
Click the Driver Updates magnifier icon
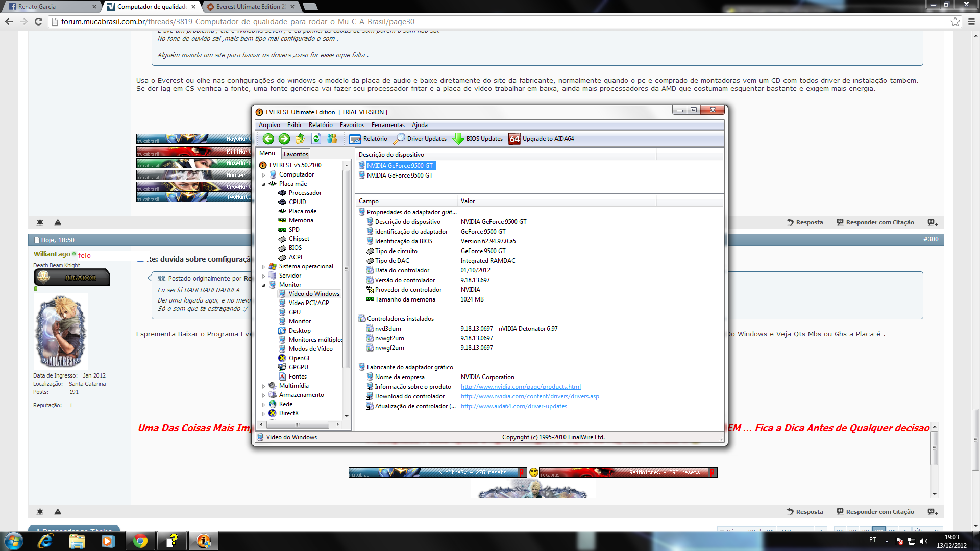[400, 139]
